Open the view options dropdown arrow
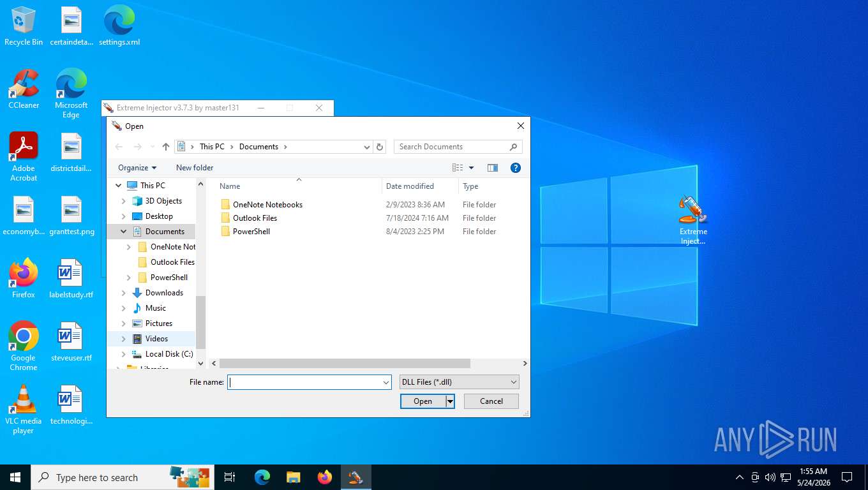868x490 pixels. tap(472, 168)
